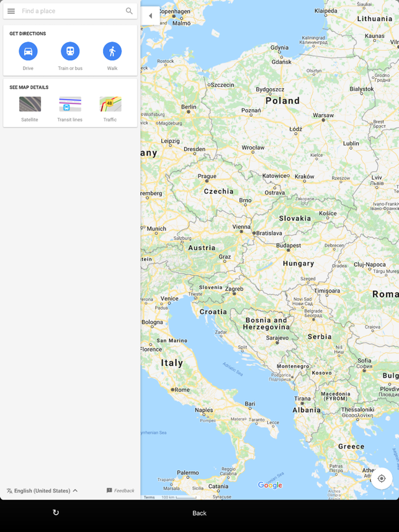Focus the Find a place field
Image resolution: width=399 pixels, height=532 pixels.
[70, 11]
